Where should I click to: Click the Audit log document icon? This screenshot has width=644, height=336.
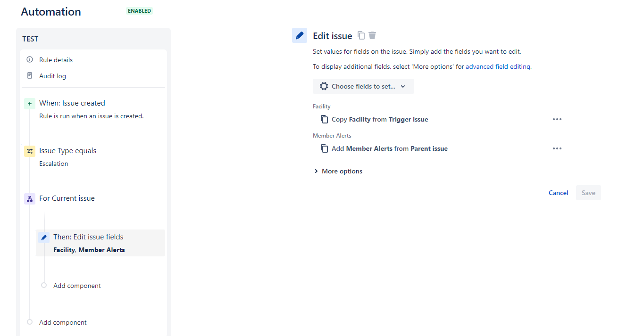[30, 76]
